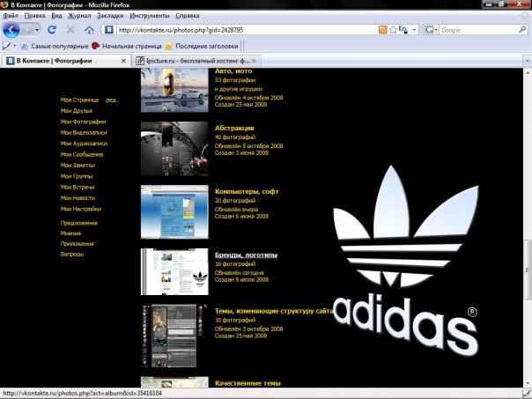Open the Правка menu

[x=34, y=16]
